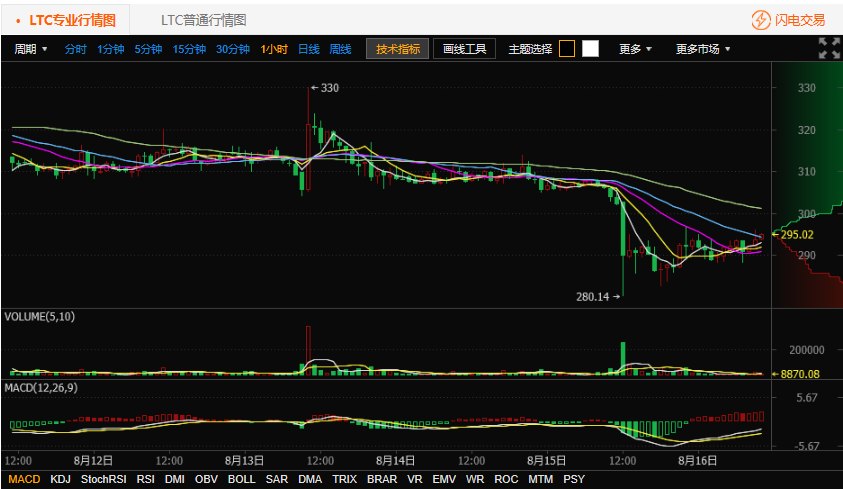
Task: Select the BOLL indicator
Action: (241, 479)
